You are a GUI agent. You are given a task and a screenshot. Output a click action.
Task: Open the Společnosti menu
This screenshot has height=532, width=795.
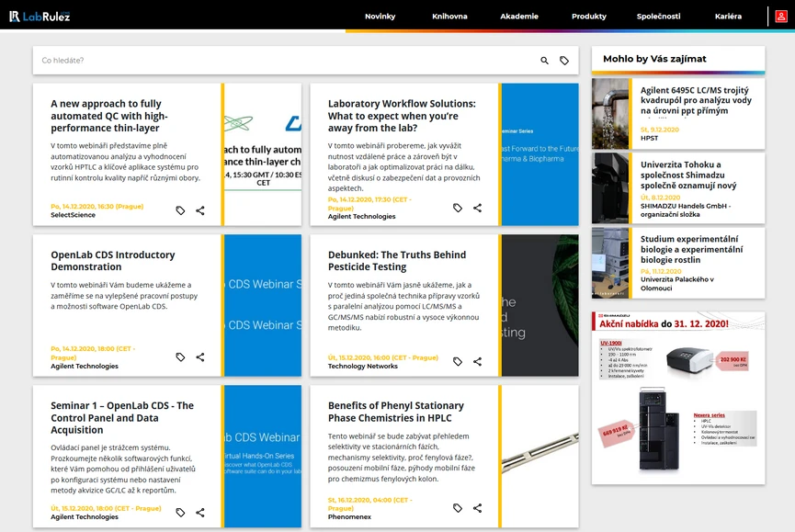tap(658, 17)
